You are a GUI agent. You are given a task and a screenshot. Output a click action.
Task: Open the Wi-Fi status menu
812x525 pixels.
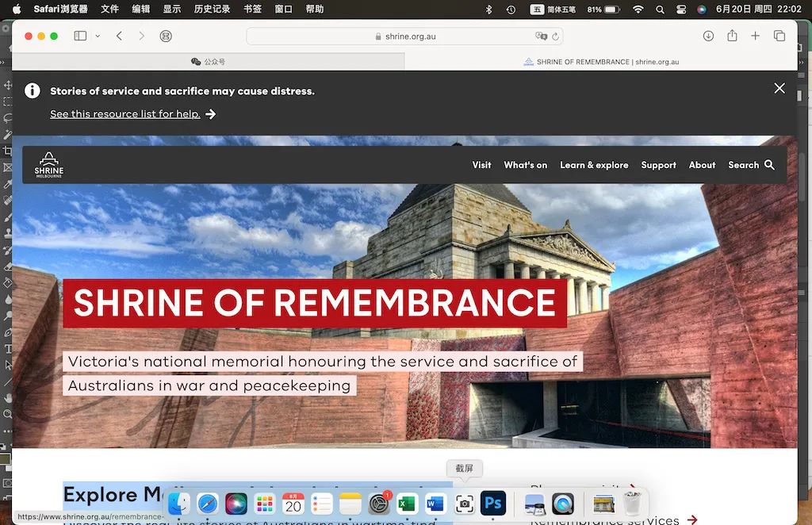(638, 10)
